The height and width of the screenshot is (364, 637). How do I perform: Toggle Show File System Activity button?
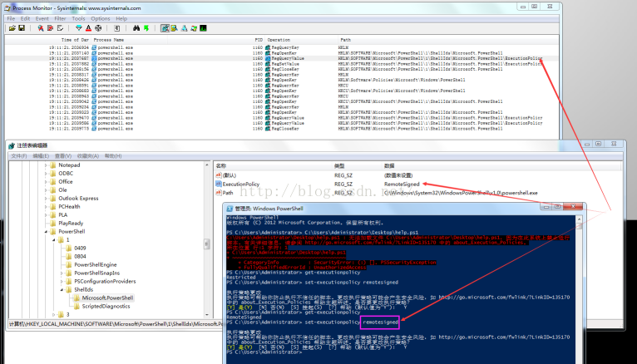175,28
